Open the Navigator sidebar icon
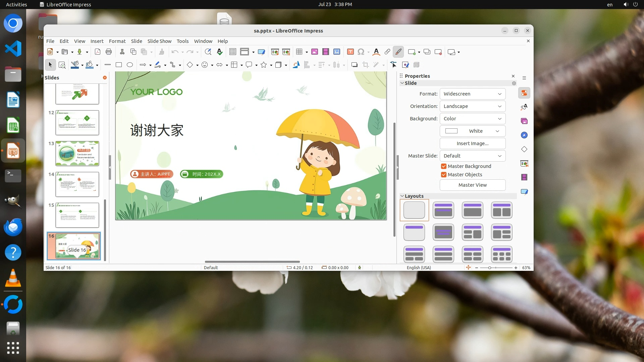 pos(524,135)
